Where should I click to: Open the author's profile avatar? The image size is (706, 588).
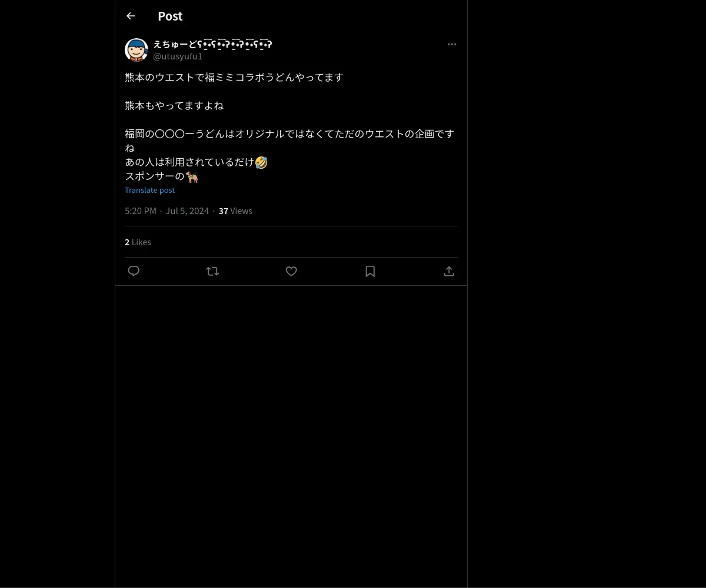tap(136, 50)
